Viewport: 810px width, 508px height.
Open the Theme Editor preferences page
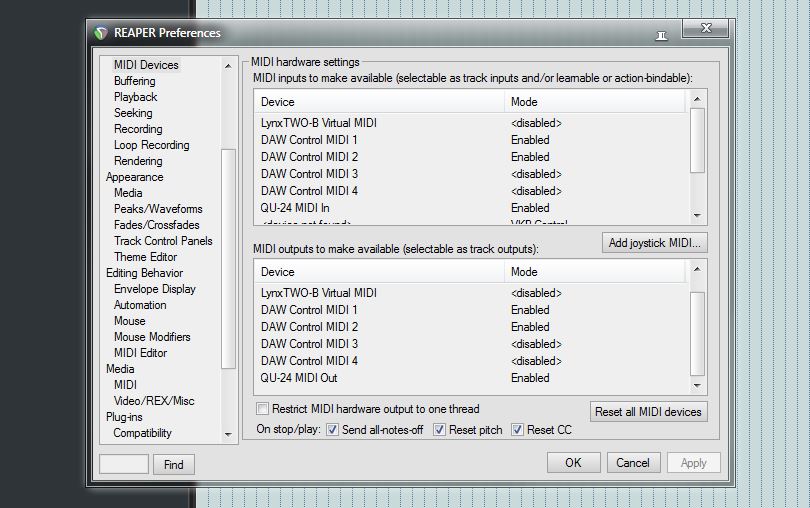coord(145,257)
